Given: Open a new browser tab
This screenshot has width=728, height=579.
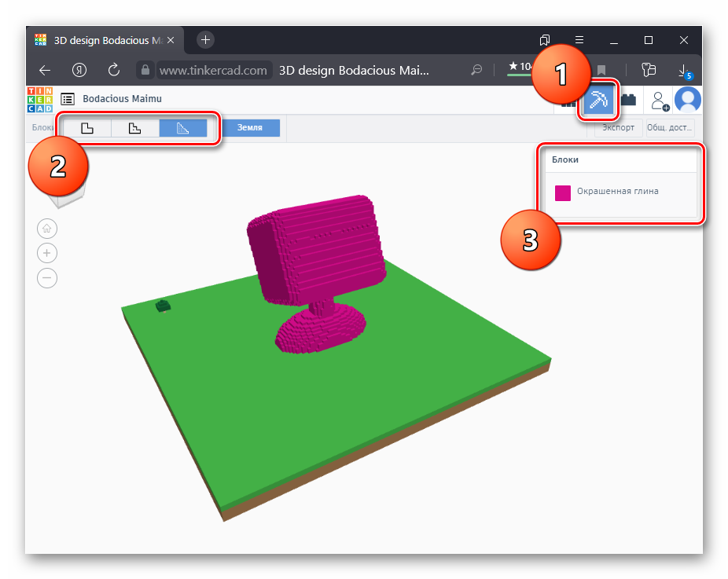Looking at the screenshot, I should (205, 39).
